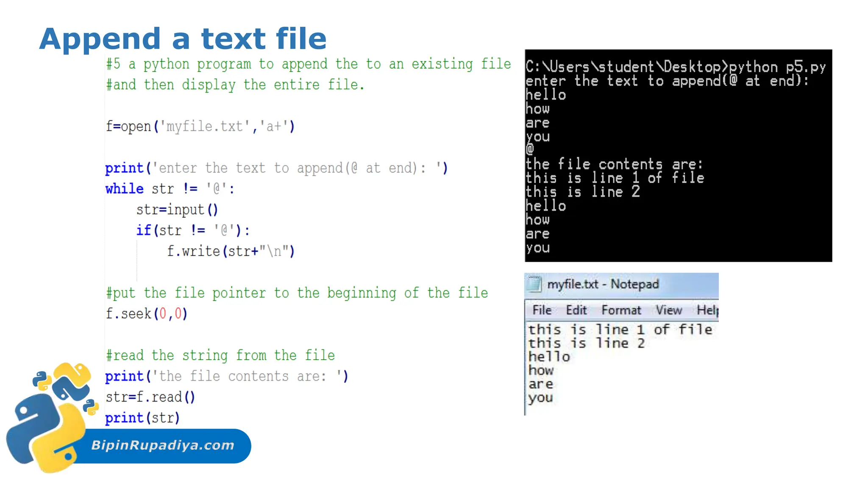Image resolution: width=868 pixels, height=488 pixels.
Task: Click console prompt 'enter the text to append'
Action: click(668, 81)
